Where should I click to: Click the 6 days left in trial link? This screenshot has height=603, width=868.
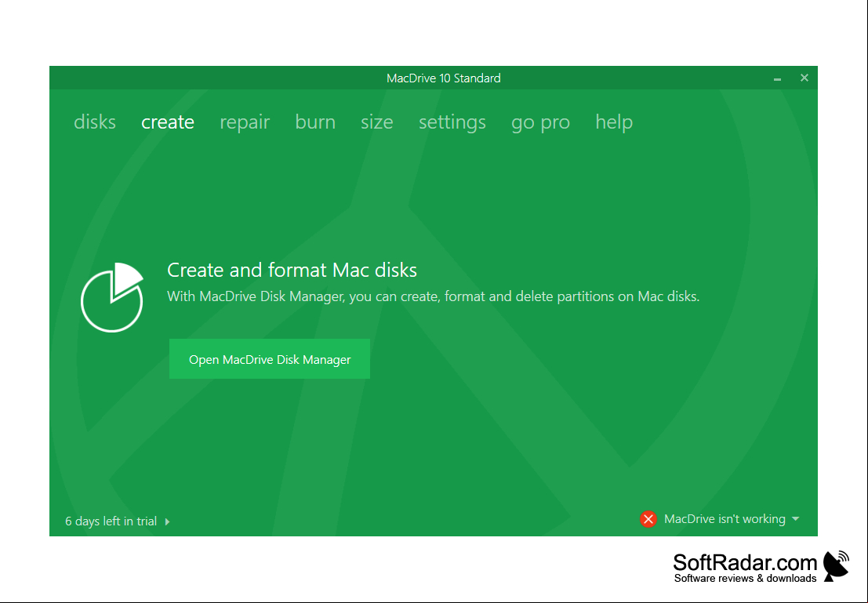click(111, 521)
